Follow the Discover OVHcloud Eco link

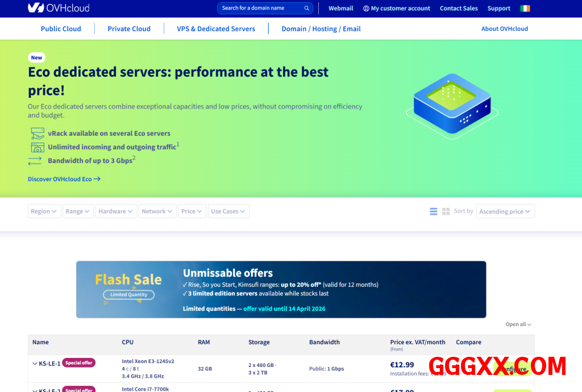click(64, 179)
